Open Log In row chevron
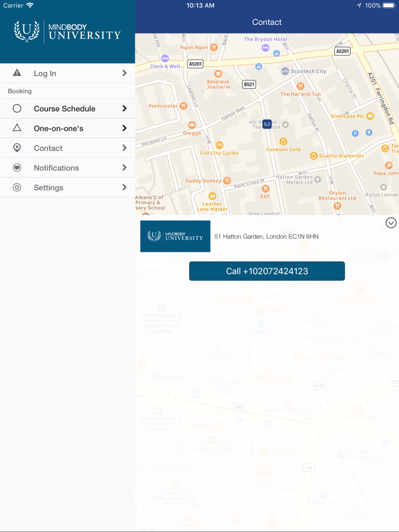Viewport: 399px width, 532px height. [124, 73]
